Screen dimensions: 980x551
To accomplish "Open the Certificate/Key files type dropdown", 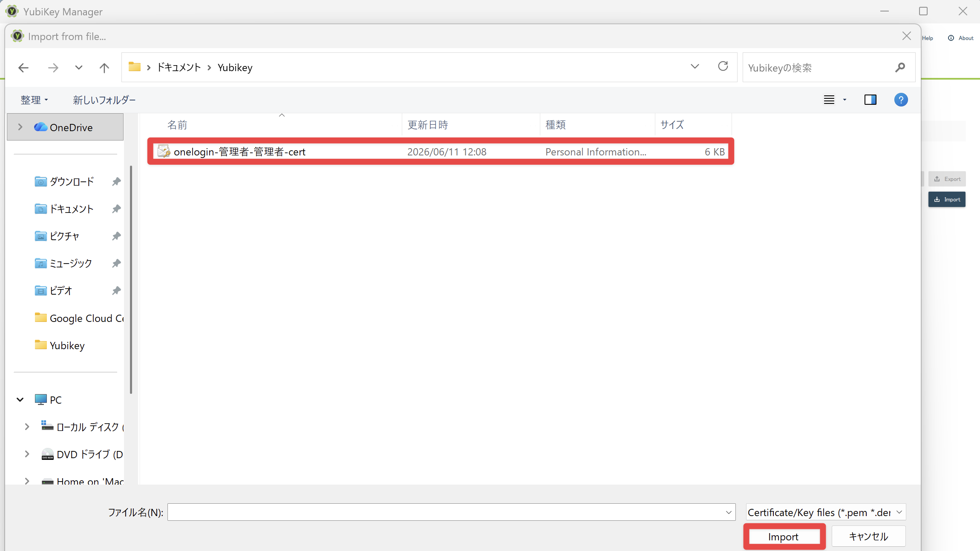I will click(826, 512).
